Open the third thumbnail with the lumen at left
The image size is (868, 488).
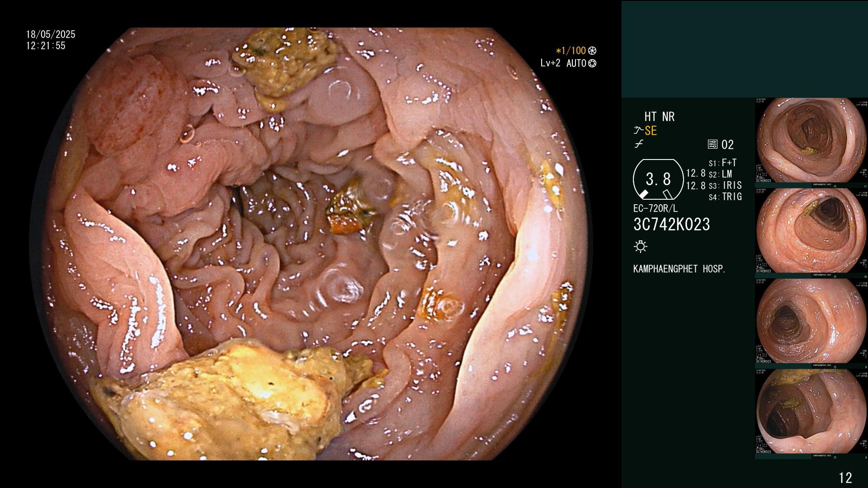click(x=811, y=321)
